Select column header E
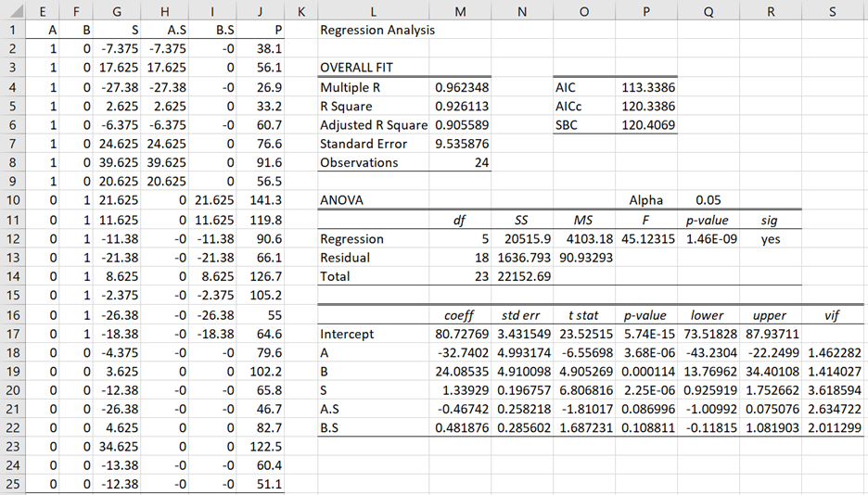The height and width of the screenshot is (495, 868). 43,11
